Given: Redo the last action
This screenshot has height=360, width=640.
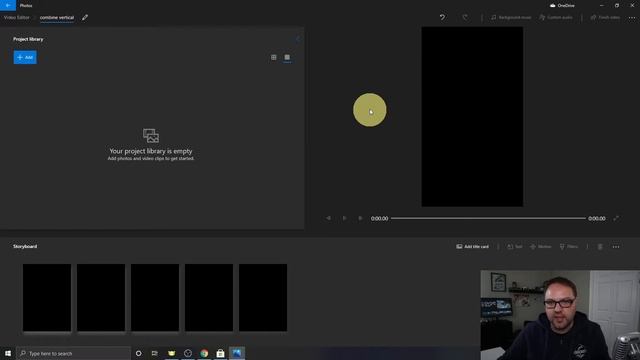Looking at the screenshot, I should coord(465,18).
